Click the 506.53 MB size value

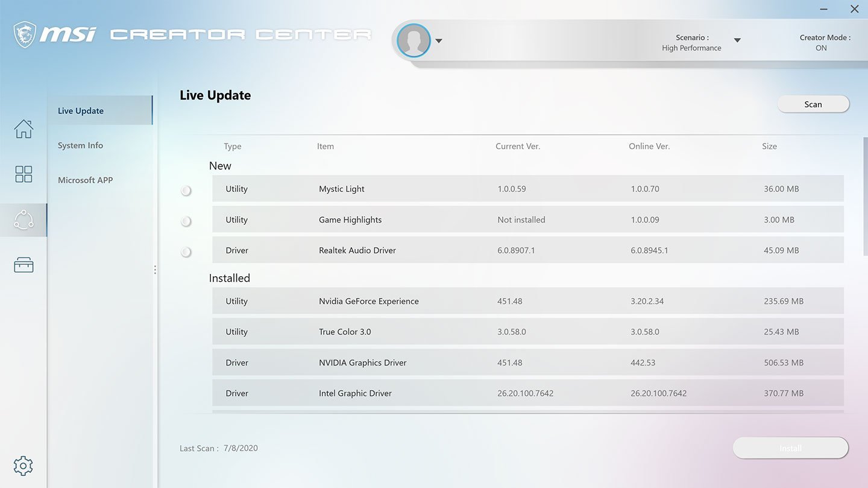point(784,363)
